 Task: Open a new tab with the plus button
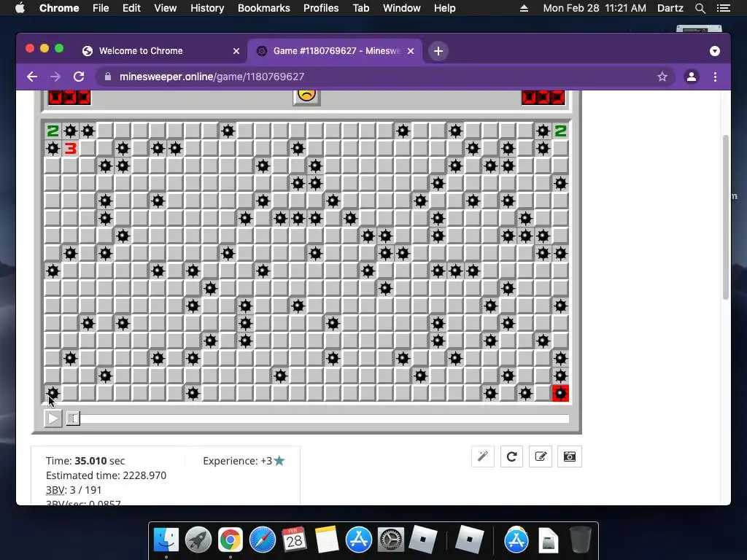tap(438, 51)
